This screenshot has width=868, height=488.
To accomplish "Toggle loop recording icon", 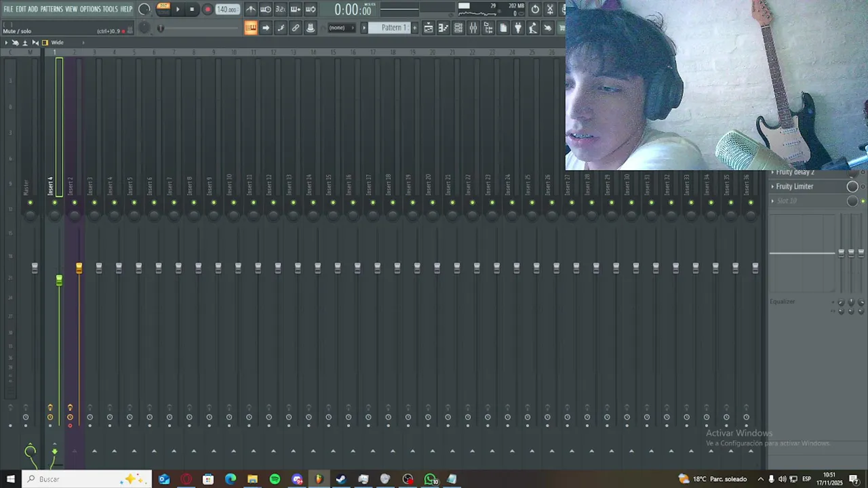I will [311, 9].
